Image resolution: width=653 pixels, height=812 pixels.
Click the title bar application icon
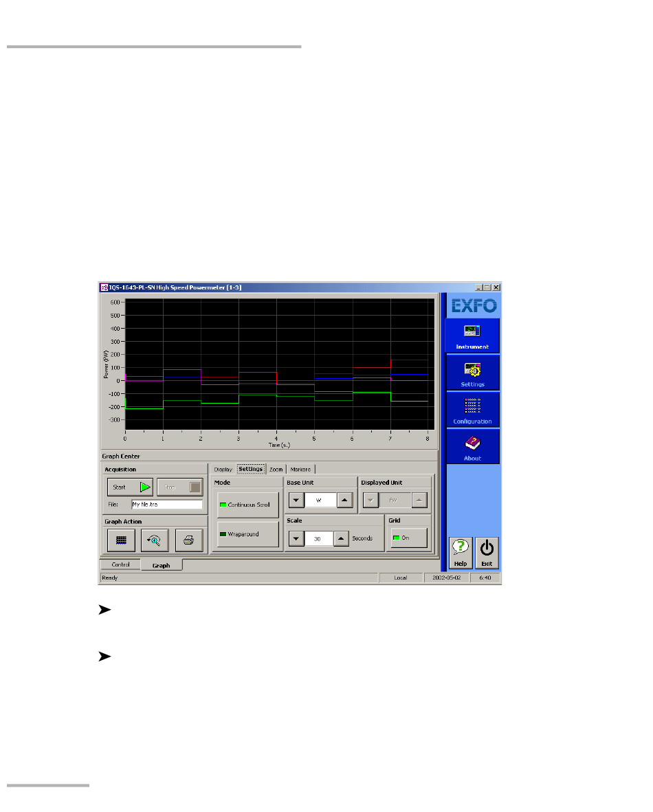pyautogui.click(x=104, y=287)
